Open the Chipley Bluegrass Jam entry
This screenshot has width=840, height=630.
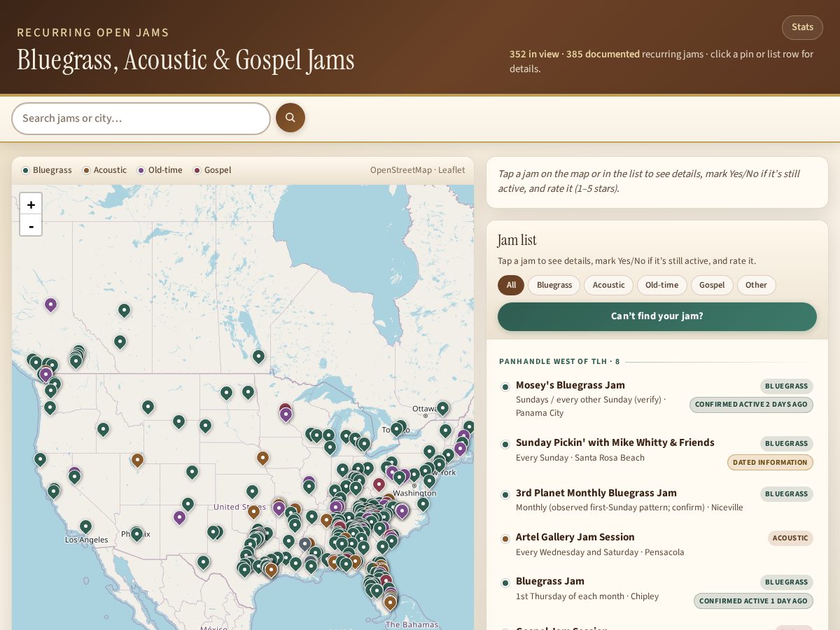[x=657, y=591]
